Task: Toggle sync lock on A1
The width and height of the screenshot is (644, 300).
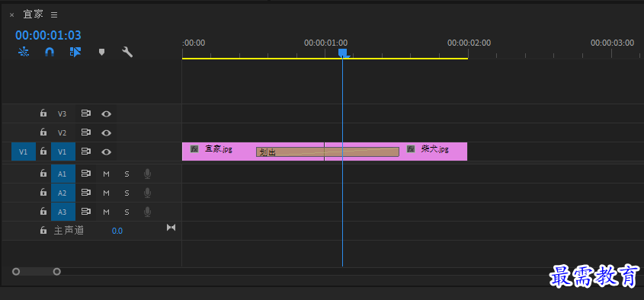Action: click(85, 174)
